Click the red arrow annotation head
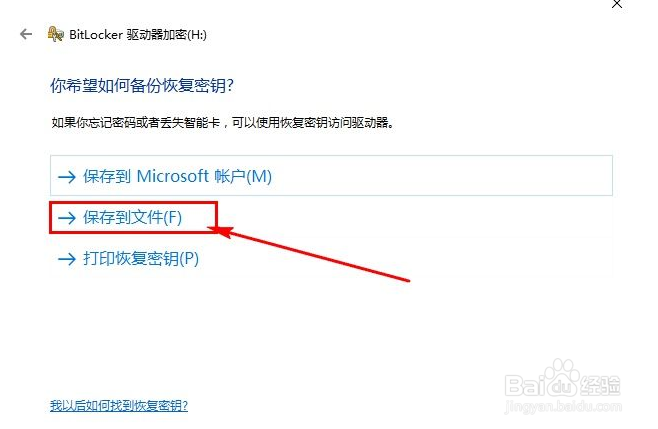The height and width of the screenshot is (429, 658). tap(220, 231)
